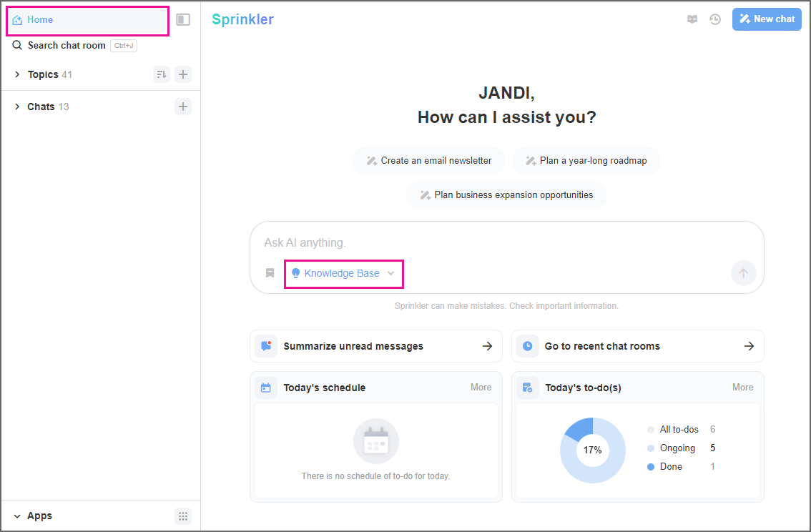Click the Sprinkler title text
The height and width of the screenshot is (532, 811).
tap(242, 19)
